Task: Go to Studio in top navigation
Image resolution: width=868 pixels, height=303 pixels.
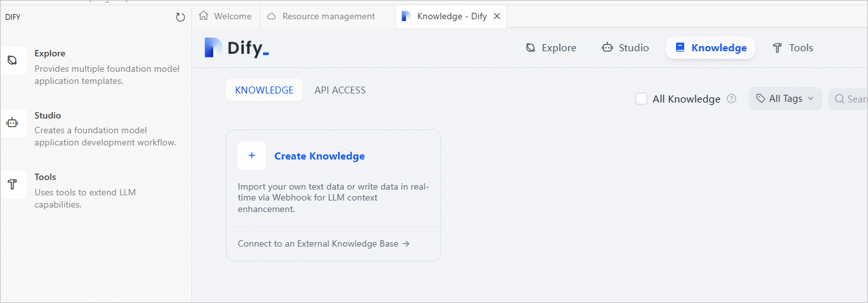Action: 625,47
